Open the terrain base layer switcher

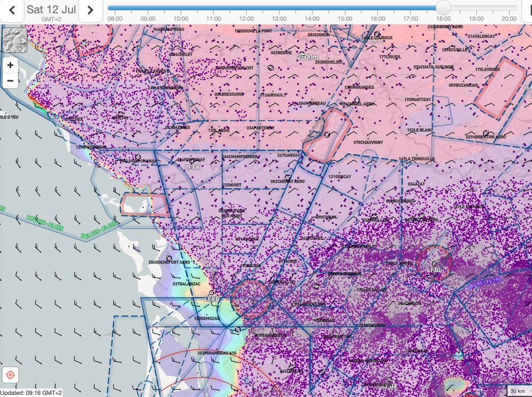(x=14, y=40)
